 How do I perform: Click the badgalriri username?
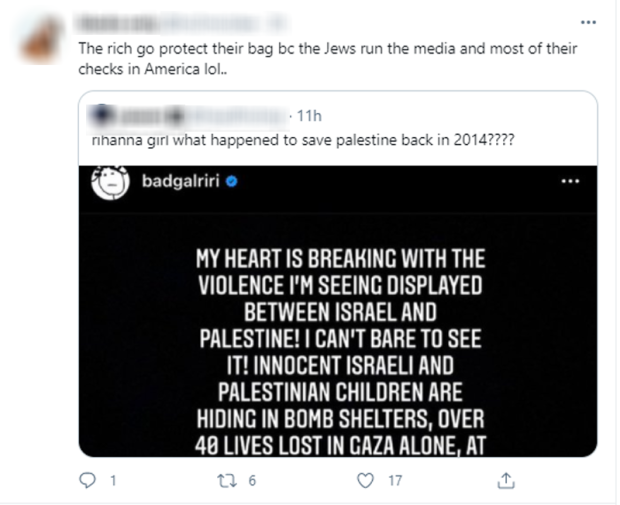tap(182, 184)
